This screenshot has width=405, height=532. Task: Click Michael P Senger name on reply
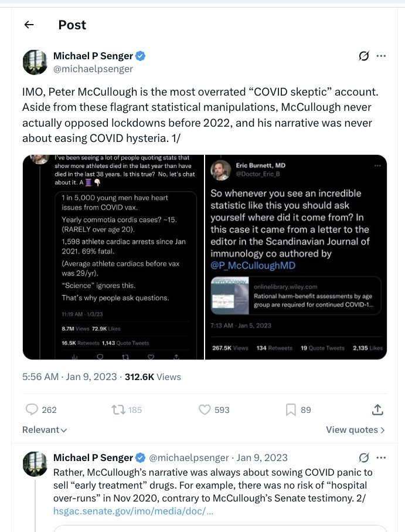[93, 458]
